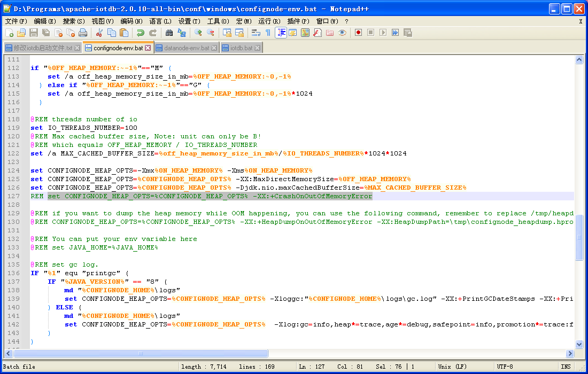Toggle file monitoring eye icon
Image resolution: width=588 pixels, height=374 pixels.
click(x=342, y=33)
